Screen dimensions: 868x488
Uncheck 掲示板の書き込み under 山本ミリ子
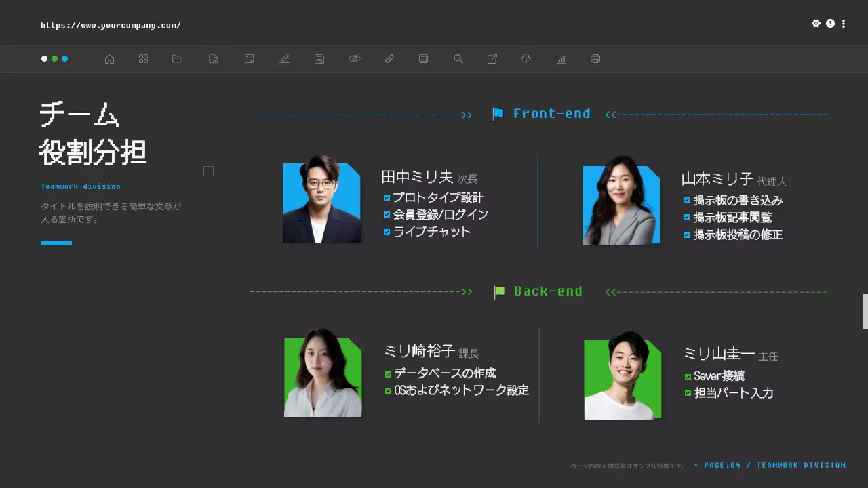tap(686, 201)
